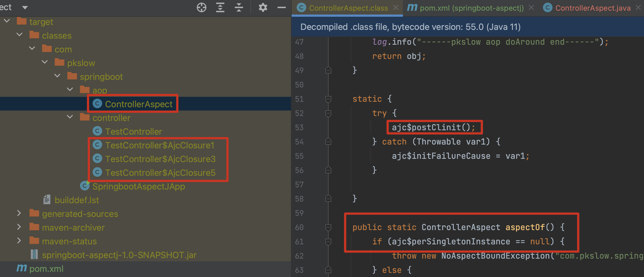
Task: Close the ControllerAspect.class tab
Action: click(396, 8)
